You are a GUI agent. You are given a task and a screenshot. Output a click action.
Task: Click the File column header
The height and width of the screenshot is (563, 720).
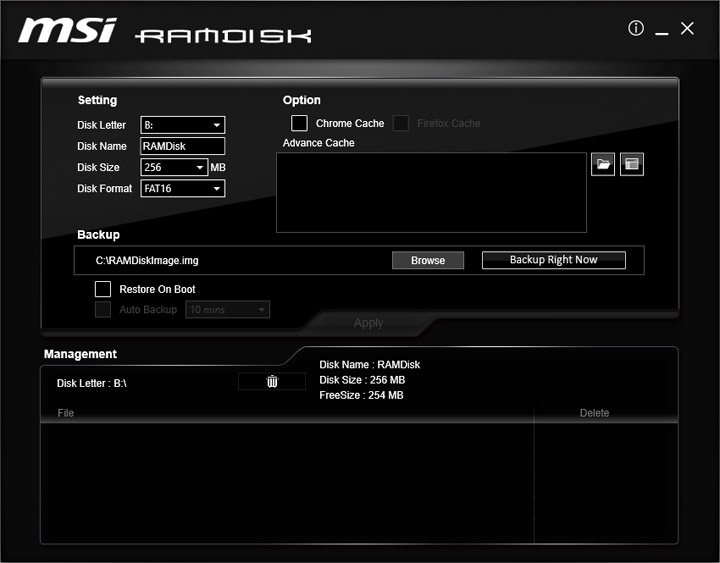pos(66,413)
